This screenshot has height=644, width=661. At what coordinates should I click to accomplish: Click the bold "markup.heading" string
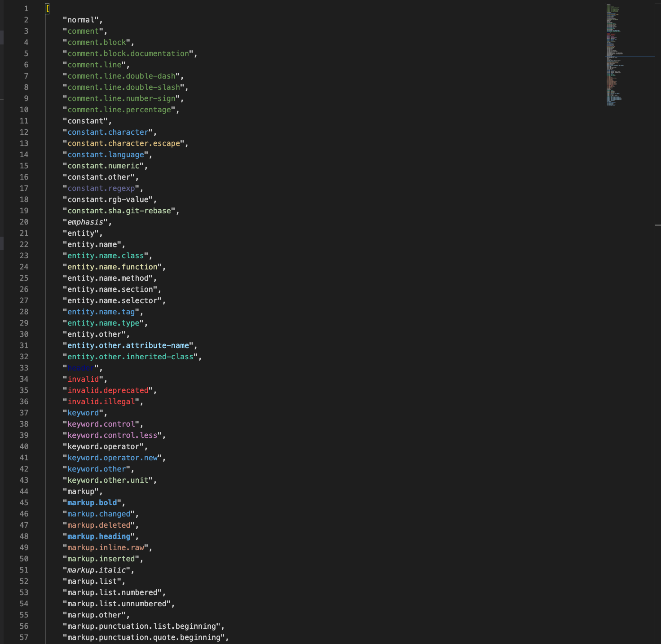tap(99, 536)
